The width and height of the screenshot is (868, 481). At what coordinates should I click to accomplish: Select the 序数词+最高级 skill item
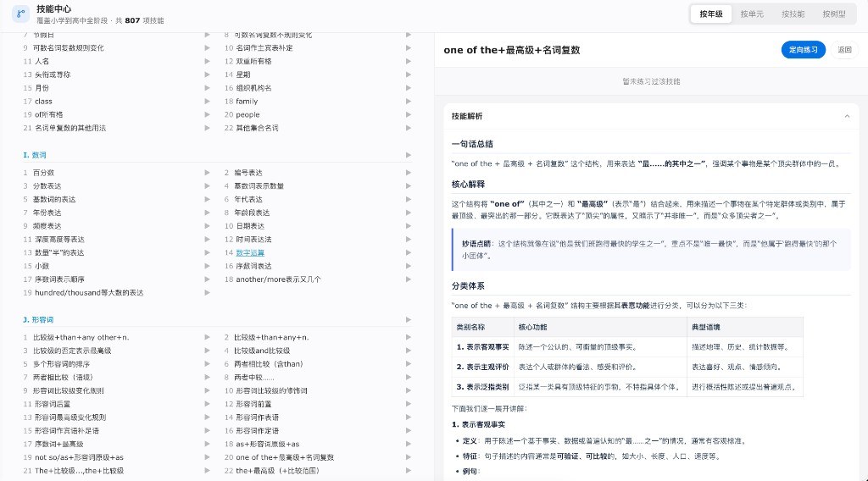[59, 444]
